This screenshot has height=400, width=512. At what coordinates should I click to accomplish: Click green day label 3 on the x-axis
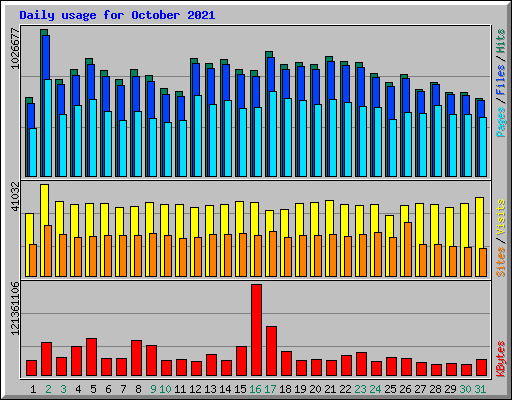point(63,389)
